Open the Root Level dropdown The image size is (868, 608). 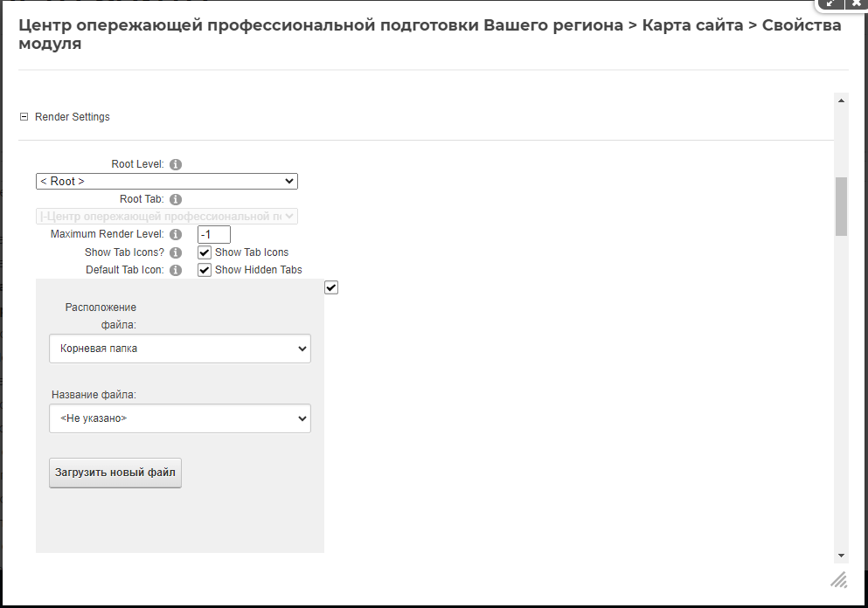(166, 182)
